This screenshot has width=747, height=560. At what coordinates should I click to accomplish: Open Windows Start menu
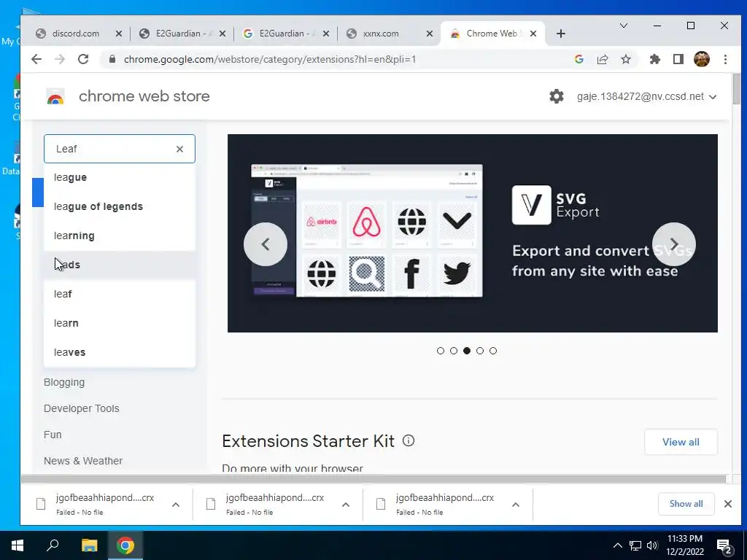tap(18, 545)
